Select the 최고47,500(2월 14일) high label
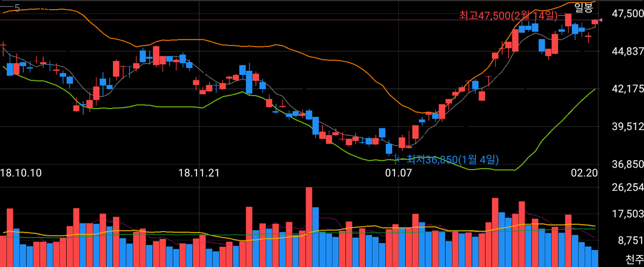This screenshot has width=644, height=267. pos(508,16)
